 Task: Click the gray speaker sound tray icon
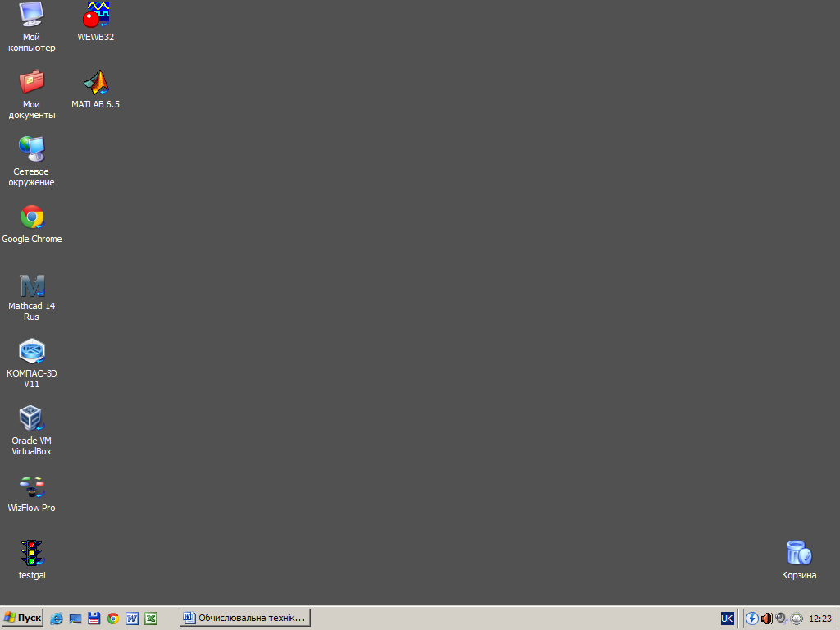(782, 619)
